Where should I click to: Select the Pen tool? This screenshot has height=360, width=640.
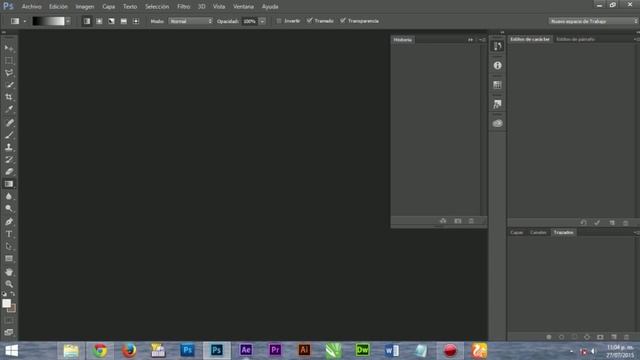coord(9,222)
